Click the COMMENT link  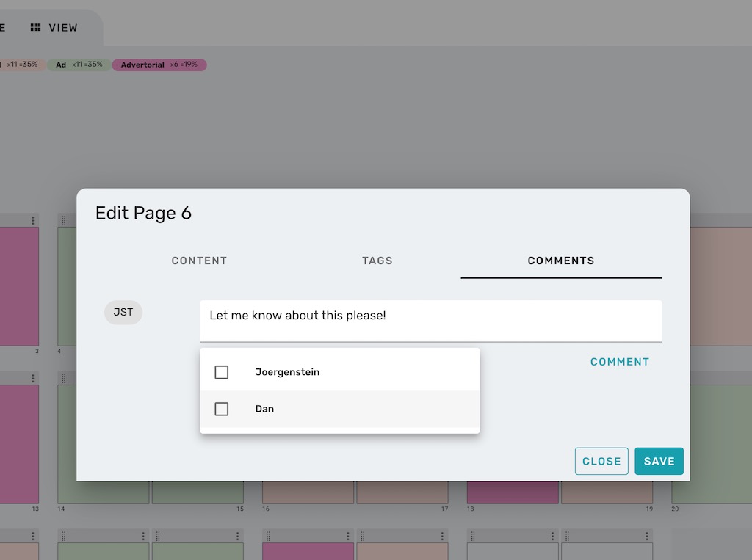[620, 361]
